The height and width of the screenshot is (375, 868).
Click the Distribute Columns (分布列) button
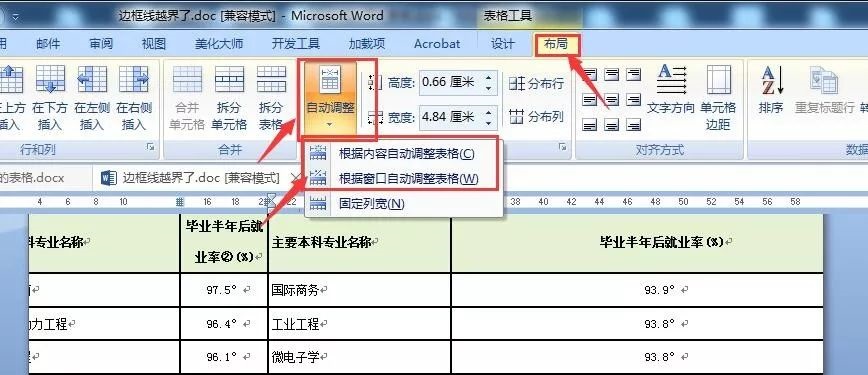point(536,116)
